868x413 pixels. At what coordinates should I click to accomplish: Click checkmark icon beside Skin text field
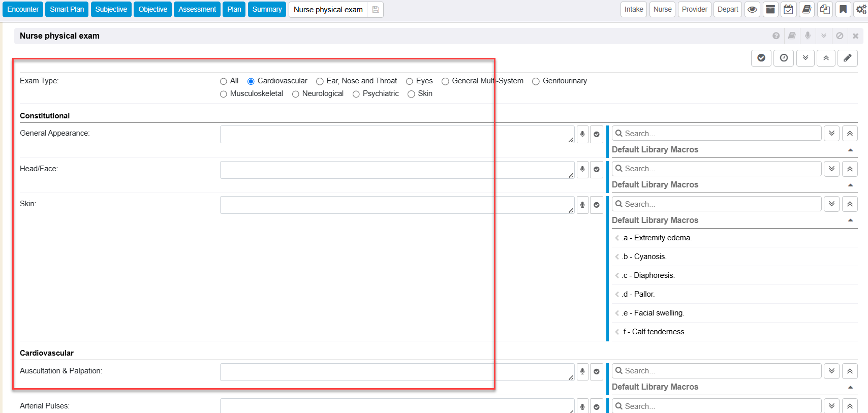point(597,205)
